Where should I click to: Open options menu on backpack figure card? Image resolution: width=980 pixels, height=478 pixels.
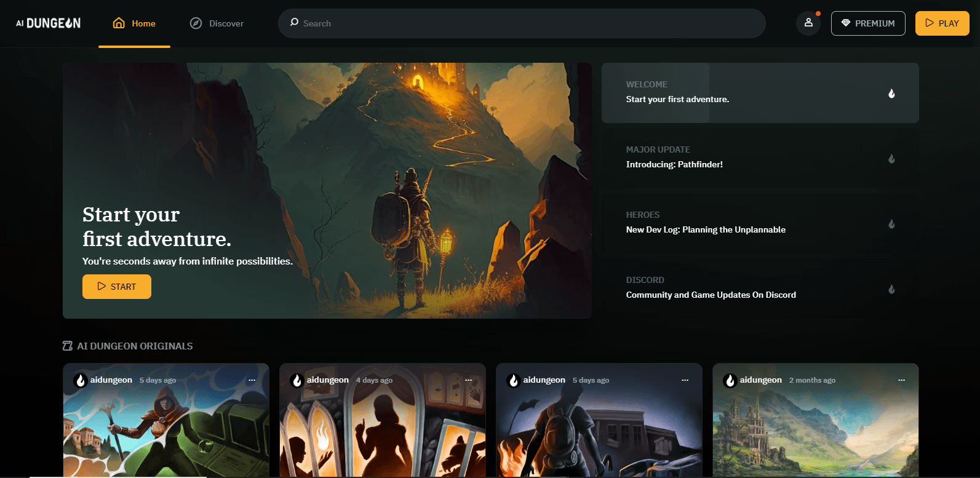(685, 380)
